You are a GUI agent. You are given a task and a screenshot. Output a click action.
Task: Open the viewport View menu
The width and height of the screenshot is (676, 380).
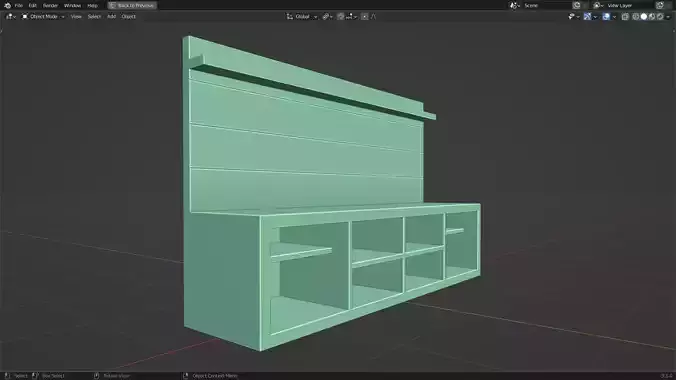pyautogui.click(x=76, y=16)
